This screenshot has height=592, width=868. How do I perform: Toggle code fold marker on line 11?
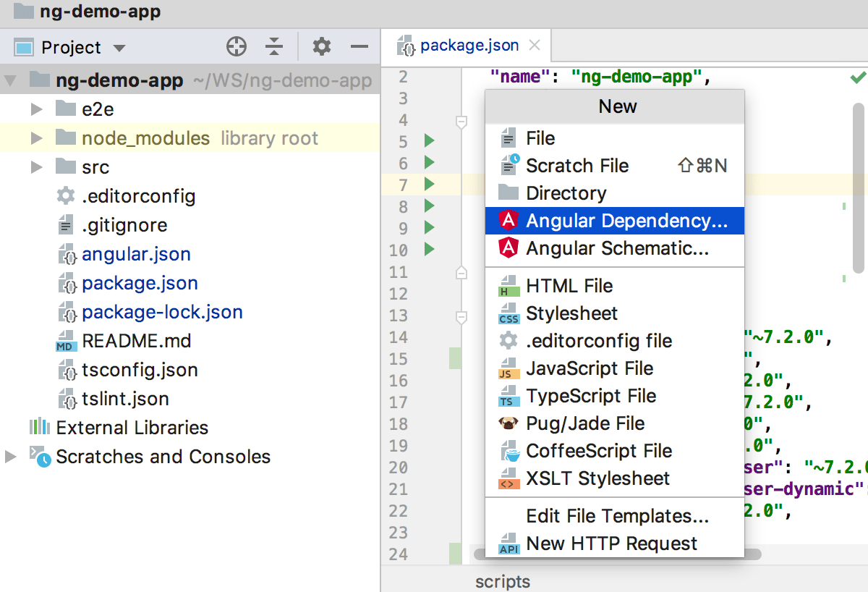(x=461, y=273)
